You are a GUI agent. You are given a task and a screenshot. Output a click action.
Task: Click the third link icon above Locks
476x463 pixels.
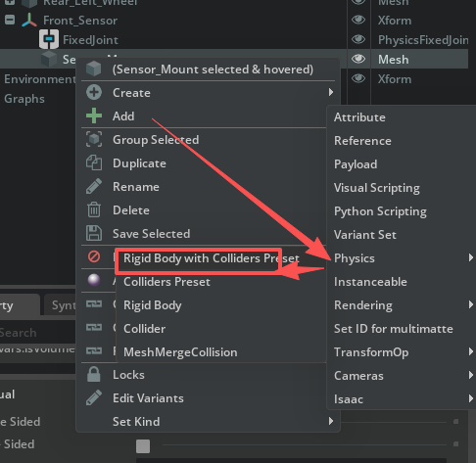click(94, 350)
